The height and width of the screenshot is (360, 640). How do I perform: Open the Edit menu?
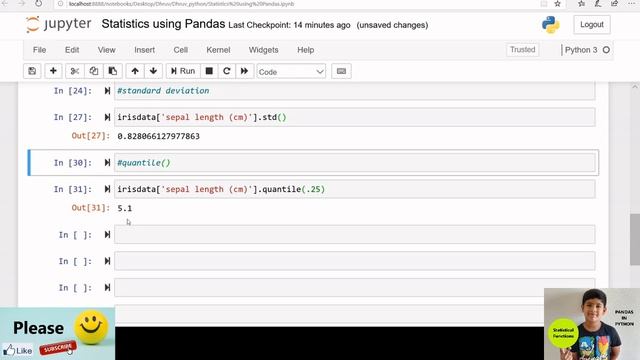(x=72, y=50)
